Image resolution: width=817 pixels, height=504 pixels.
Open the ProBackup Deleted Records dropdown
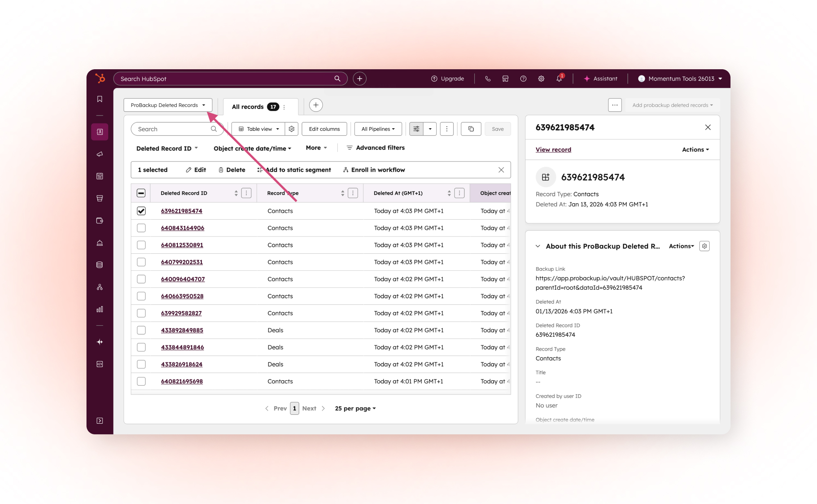pos(168,105)
